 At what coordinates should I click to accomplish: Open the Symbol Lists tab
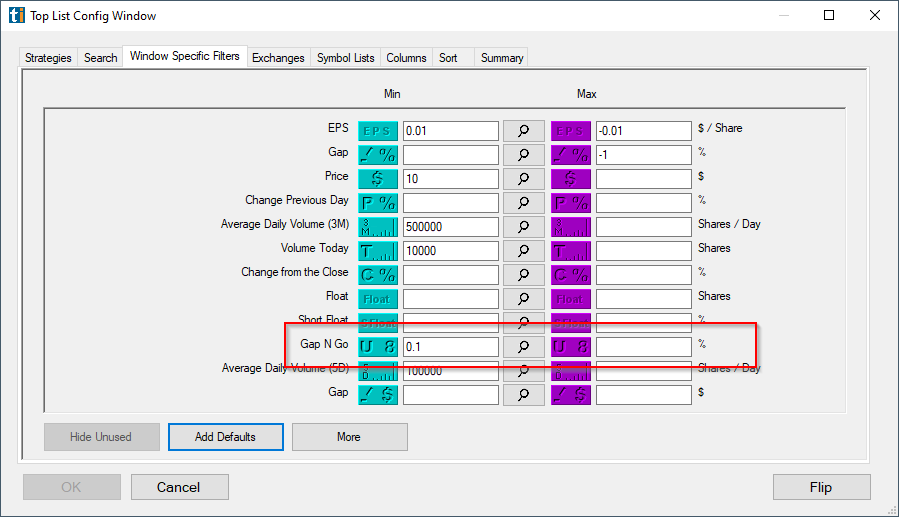(346, 58)
